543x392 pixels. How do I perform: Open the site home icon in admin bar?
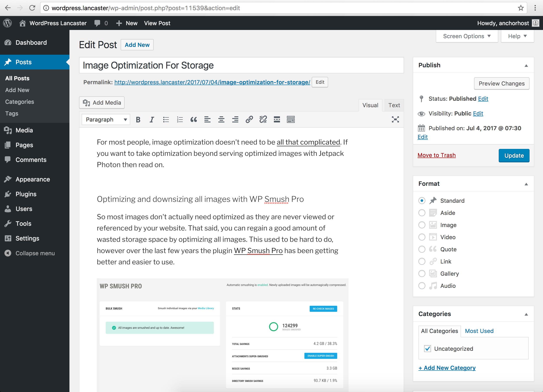pyautogui.click(x=23, y=23)
